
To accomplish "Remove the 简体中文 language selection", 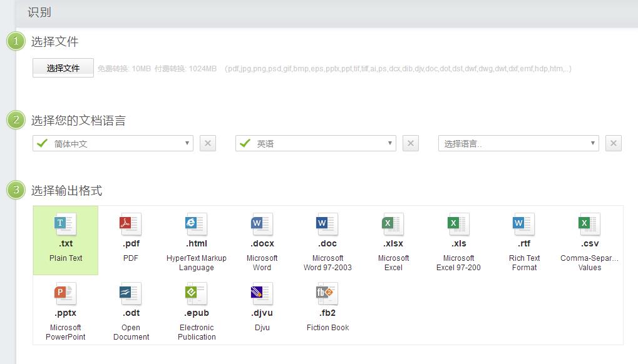I will pyautogui.click(x=208, y=143).
